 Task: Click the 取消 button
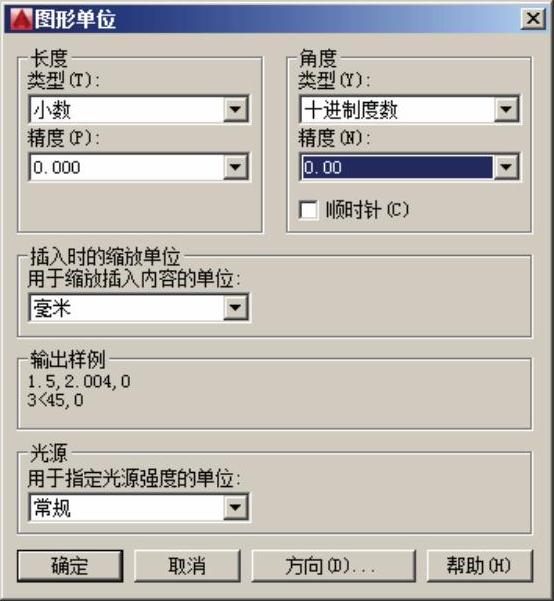(187, 566)
